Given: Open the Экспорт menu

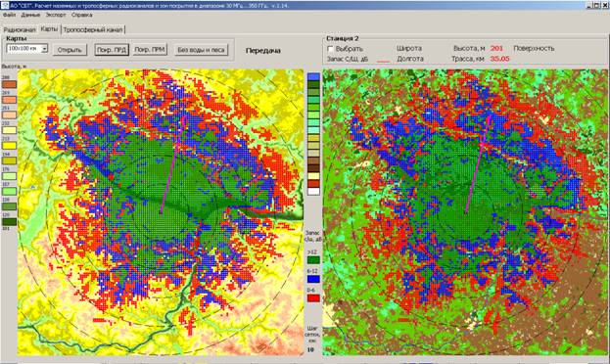Looking at the screenshot, I should pos(56,15).
